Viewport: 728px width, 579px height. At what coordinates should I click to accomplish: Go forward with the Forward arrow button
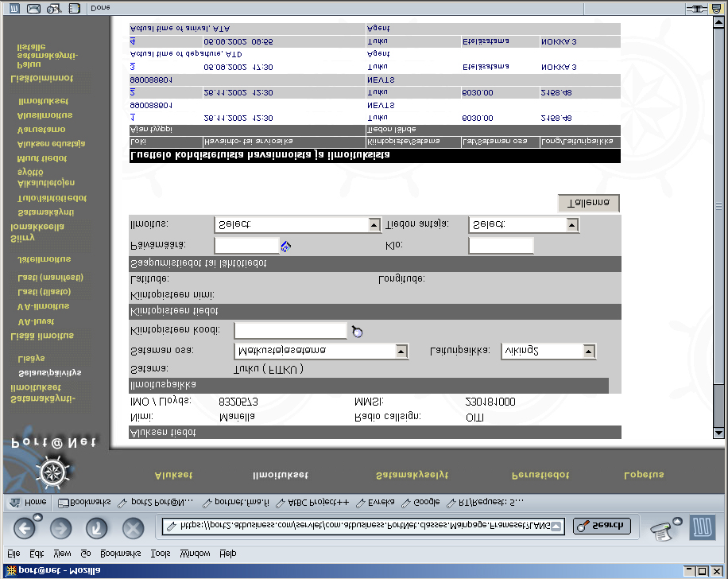61,528
